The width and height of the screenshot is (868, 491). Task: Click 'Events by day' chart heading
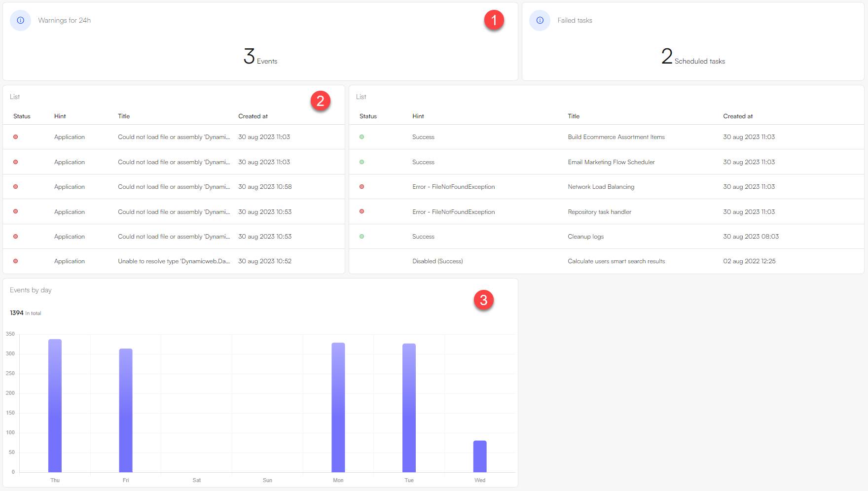pos(31,290)
